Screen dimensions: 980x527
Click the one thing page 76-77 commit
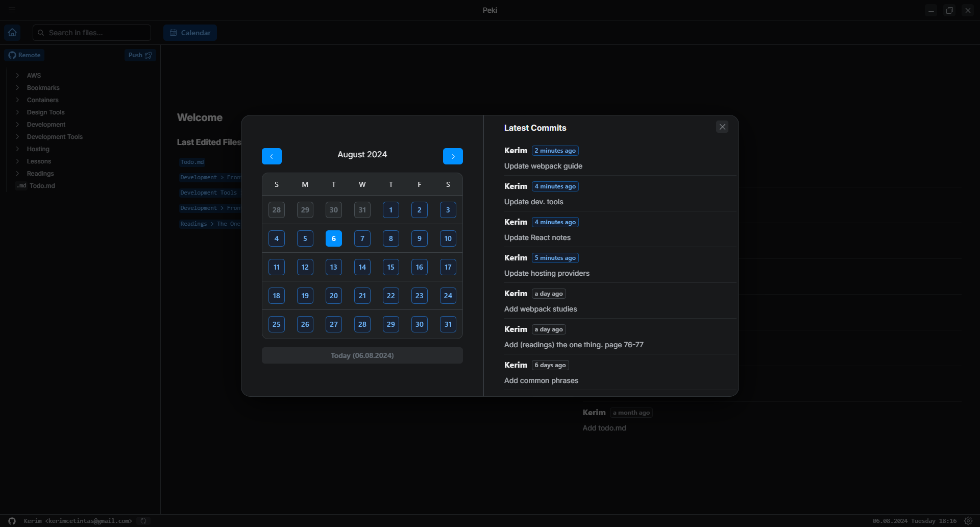(x=574, y=345)
